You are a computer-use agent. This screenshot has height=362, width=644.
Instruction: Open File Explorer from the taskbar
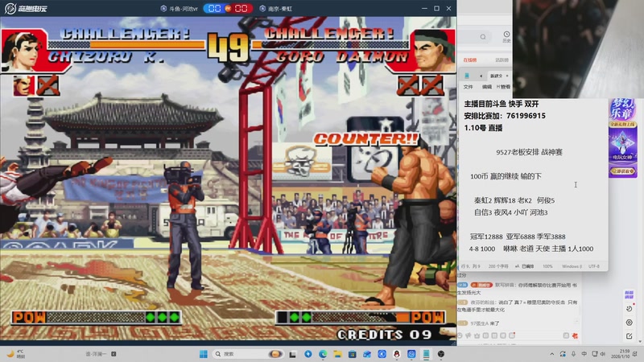337,354
